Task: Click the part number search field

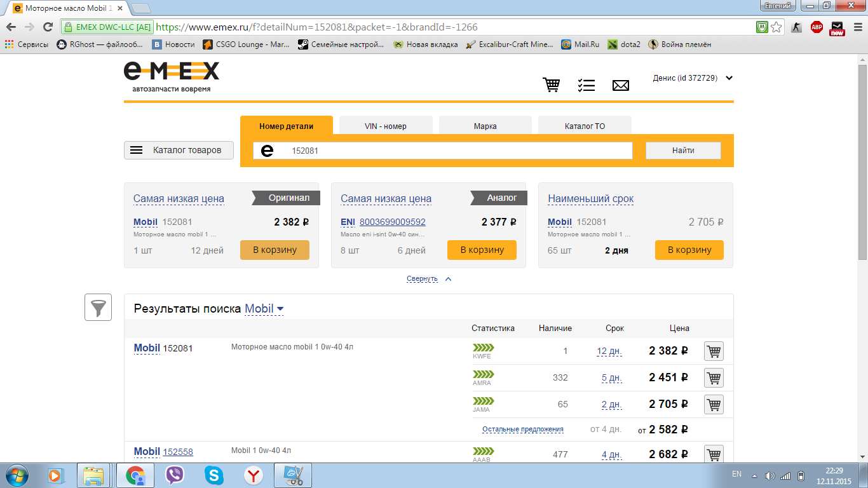Action: tap(458, 151)
